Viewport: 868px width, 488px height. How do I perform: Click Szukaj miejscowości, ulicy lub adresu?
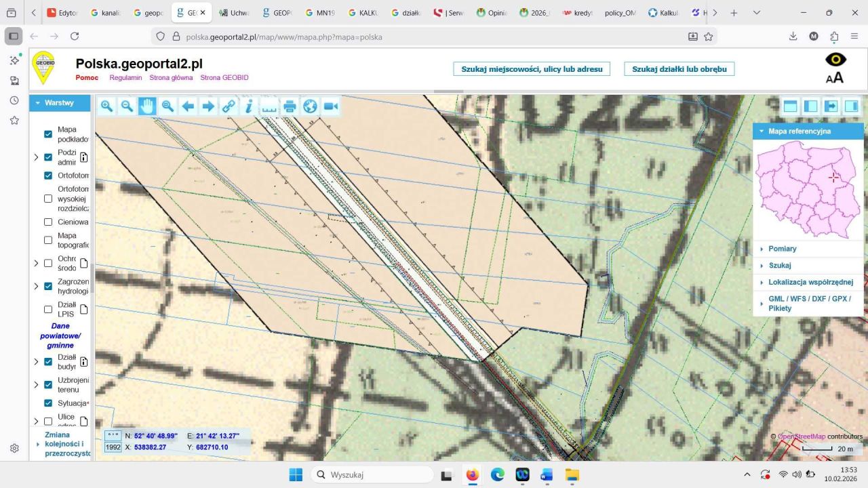pos(532,68)
